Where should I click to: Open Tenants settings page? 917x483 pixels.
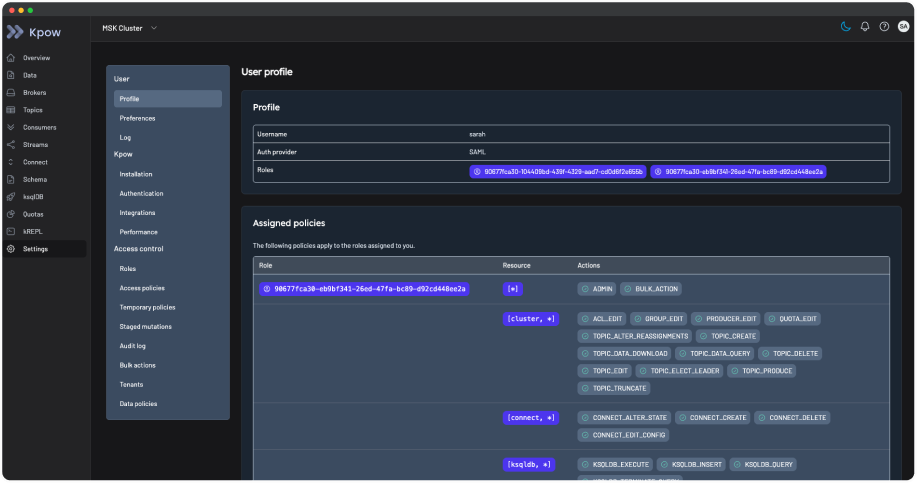[x=131, y=385]
